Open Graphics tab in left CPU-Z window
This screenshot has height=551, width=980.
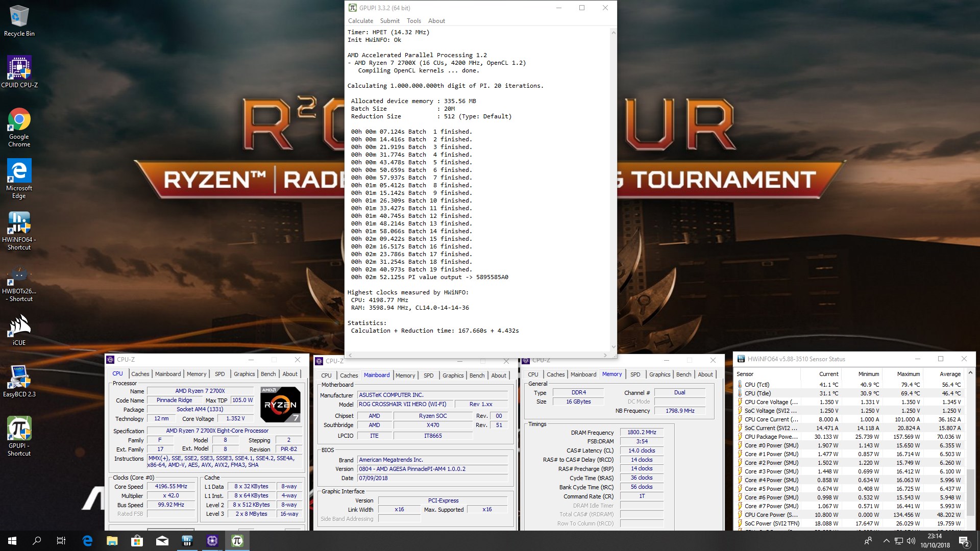click(x=244, y=374)
